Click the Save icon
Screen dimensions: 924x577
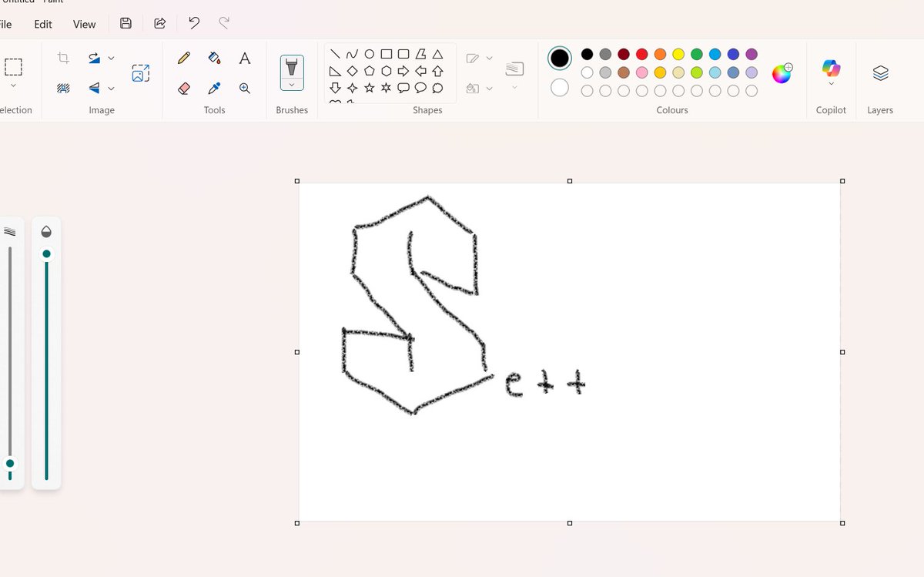pyautogui.click(x=126, y=24)
